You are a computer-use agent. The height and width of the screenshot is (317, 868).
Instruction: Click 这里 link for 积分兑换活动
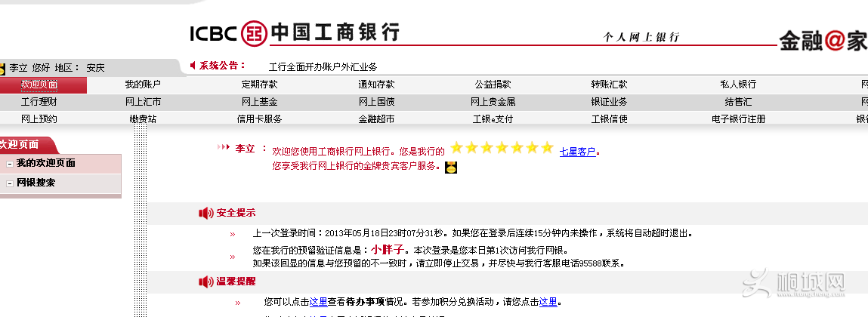[x=548, y=302]
